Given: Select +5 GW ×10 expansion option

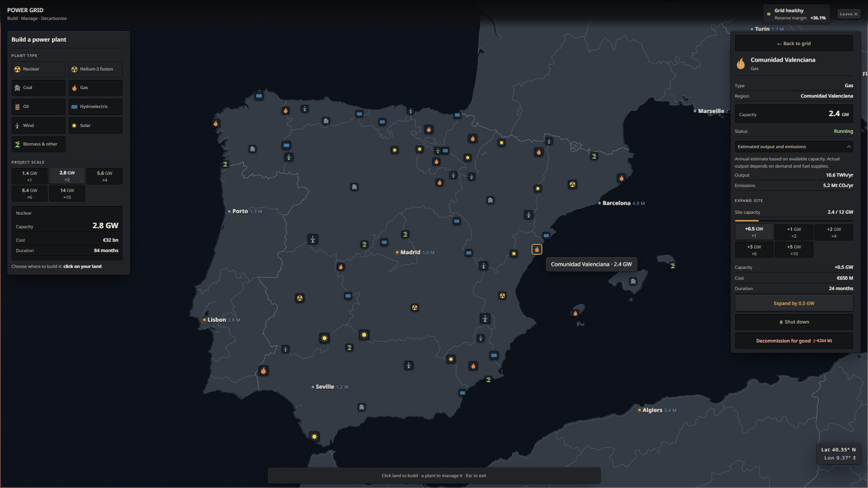Looking at the screenshot, I should point(794,250).
